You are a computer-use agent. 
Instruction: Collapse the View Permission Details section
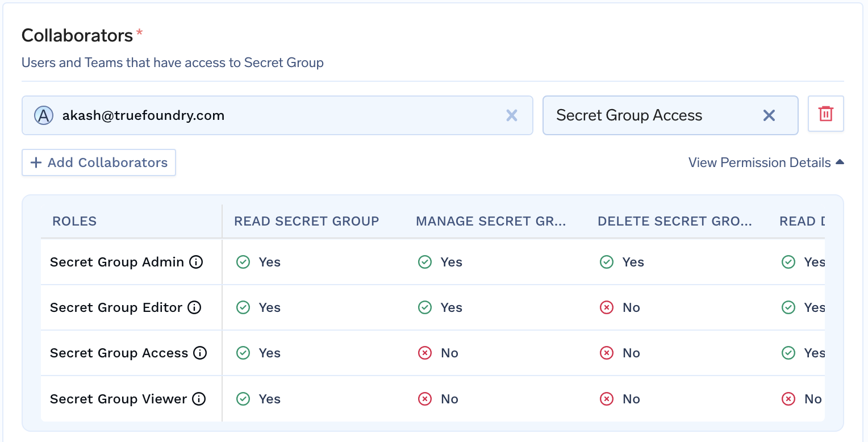(x=765, y=162)
